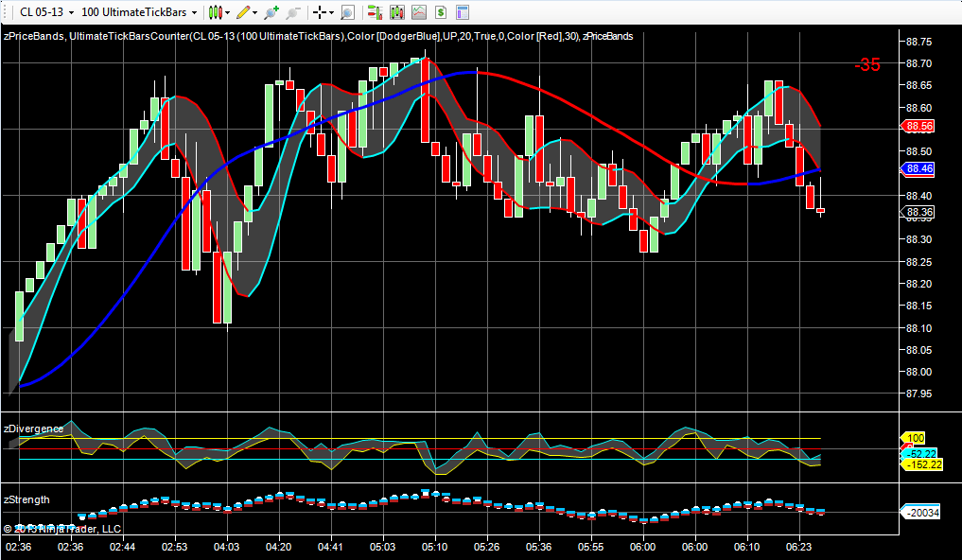Click the zDivergence panel label
This screenshot has width=962, height=560.
click(33, 429)
